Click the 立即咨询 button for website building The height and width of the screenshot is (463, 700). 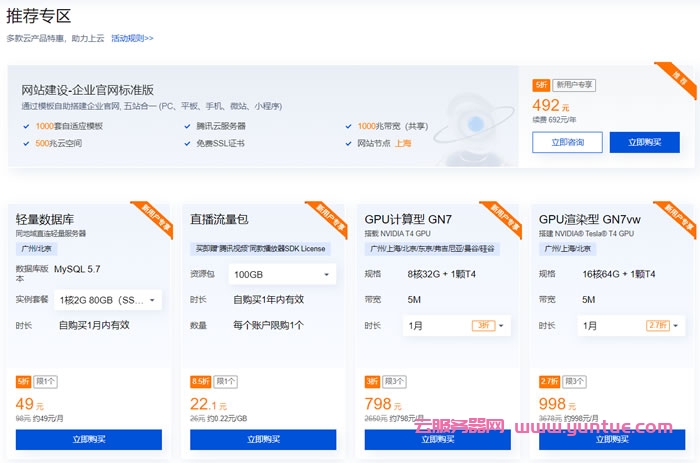coord(566,143)
